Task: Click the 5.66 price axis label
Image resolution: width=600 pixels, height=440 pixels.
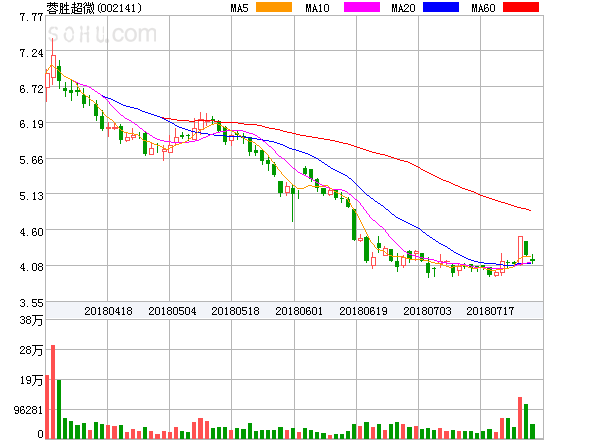Action: pos(31,160)
